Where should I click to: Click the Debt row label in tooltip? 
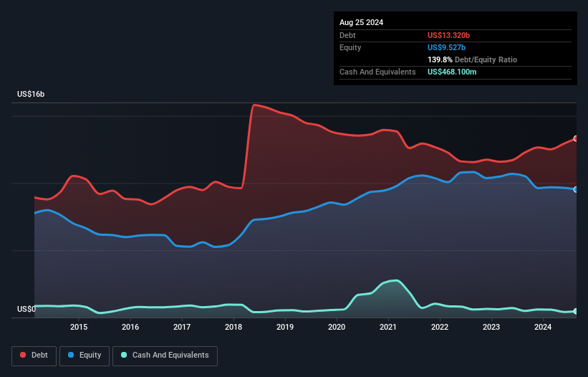347,35
